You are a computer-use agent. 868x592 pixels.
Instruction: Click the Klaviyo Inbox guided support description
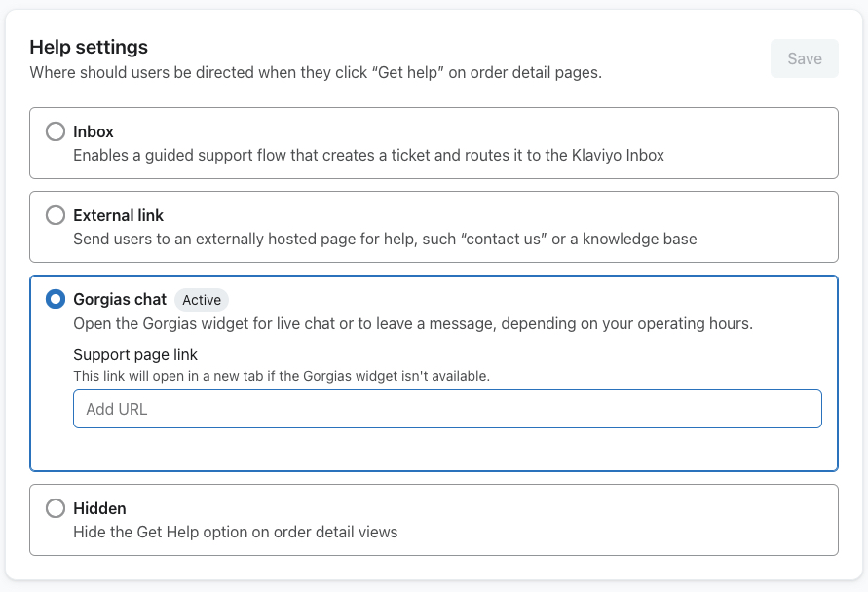(368, 155)
